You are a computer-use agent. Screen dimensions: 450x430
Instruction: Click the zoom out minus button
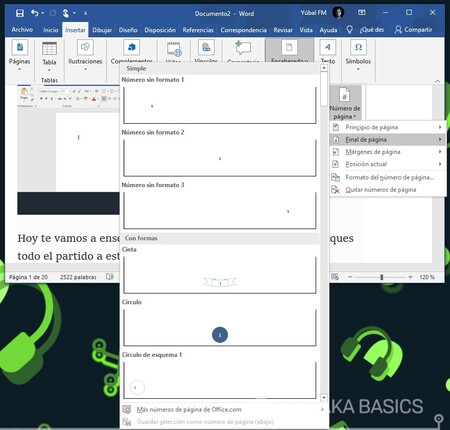click(350, 277)
